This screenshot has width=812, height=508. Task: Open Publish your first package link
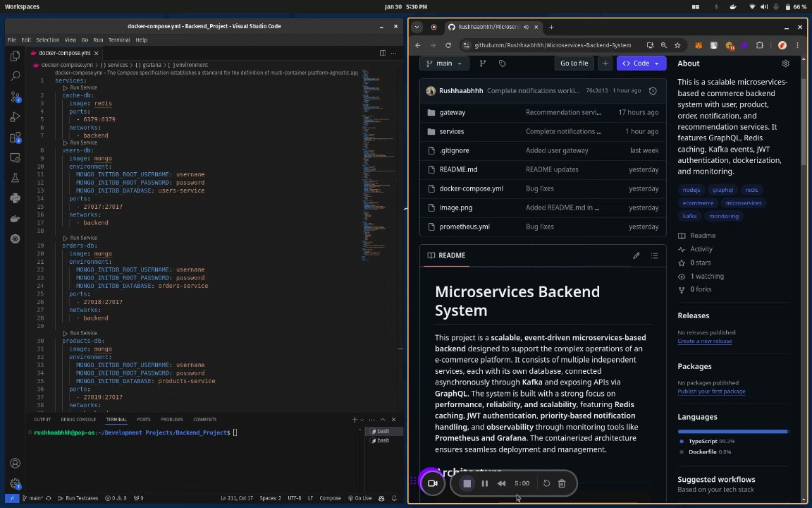[711, 392]
